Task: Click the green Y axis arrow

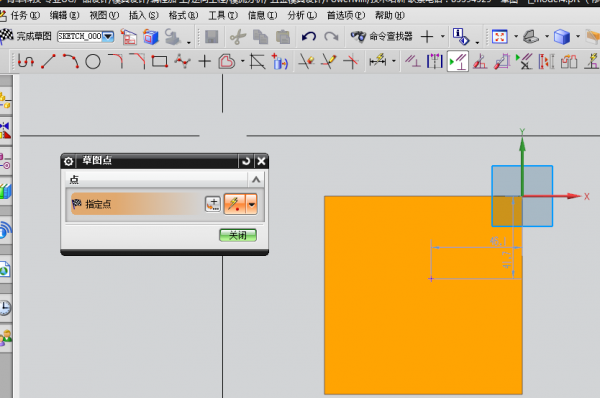Action: (522, 166)
